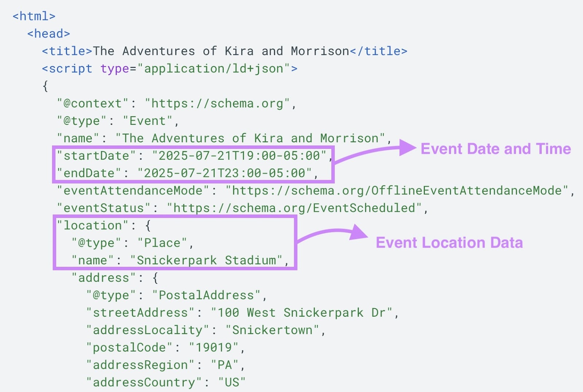Screen dimensions: 583x392
Task: Click the "2025-07-21T19:00-05:00" start value
Action: click(239, 156)
